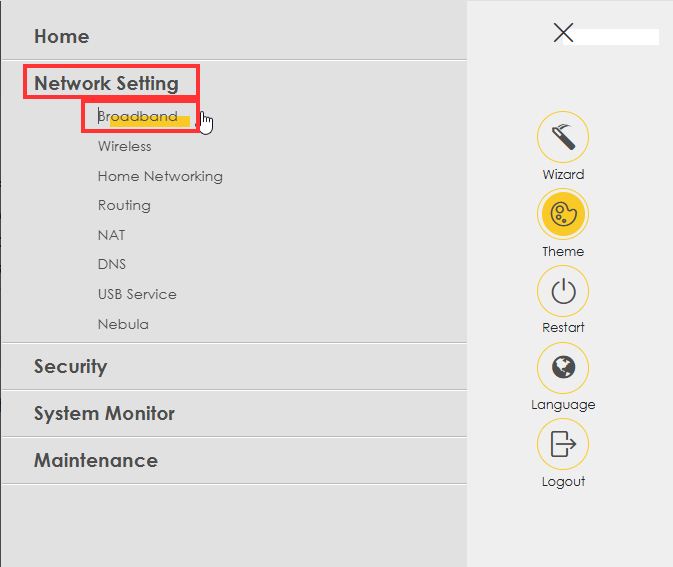Expand the Maintenance section
The height and width of the screenshot is (567, 673).
click(x=96, y=460)
